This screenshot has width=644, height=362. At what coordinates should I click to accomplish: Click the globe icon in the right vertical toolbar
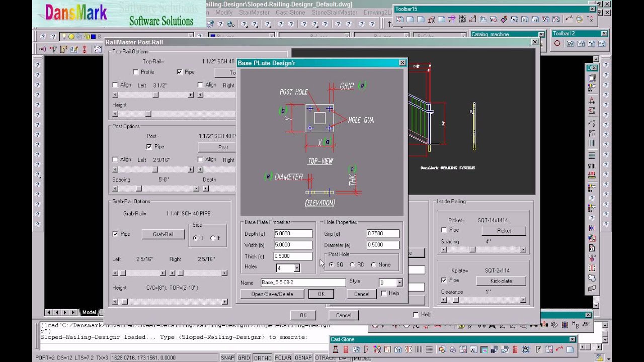point(592,237)
